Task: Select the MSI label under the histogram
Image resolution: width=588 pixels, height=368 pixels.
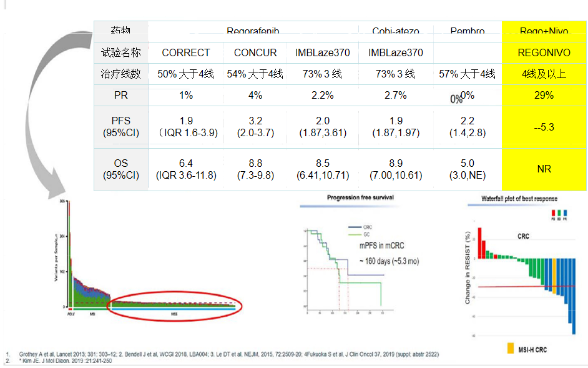Action: 92,314
